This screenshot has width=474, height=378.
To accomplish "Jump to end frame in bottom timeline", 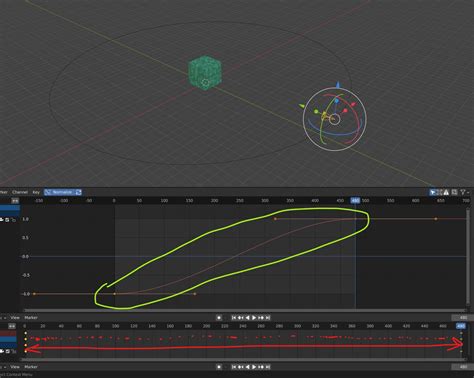I will point(268,367).
